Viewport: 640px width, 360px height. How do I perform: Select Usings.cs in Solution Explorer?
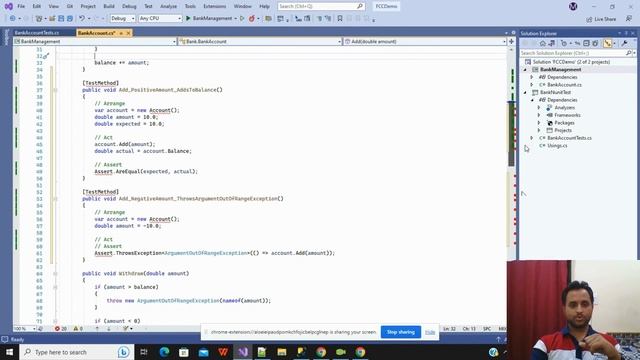[557, 145]
